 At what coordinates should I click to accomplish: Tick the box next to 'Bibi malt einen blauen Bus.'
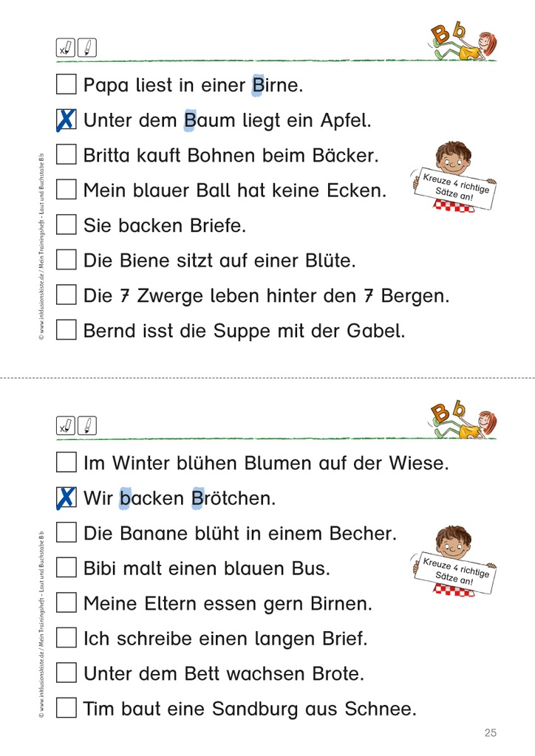[x=67, y=568]
